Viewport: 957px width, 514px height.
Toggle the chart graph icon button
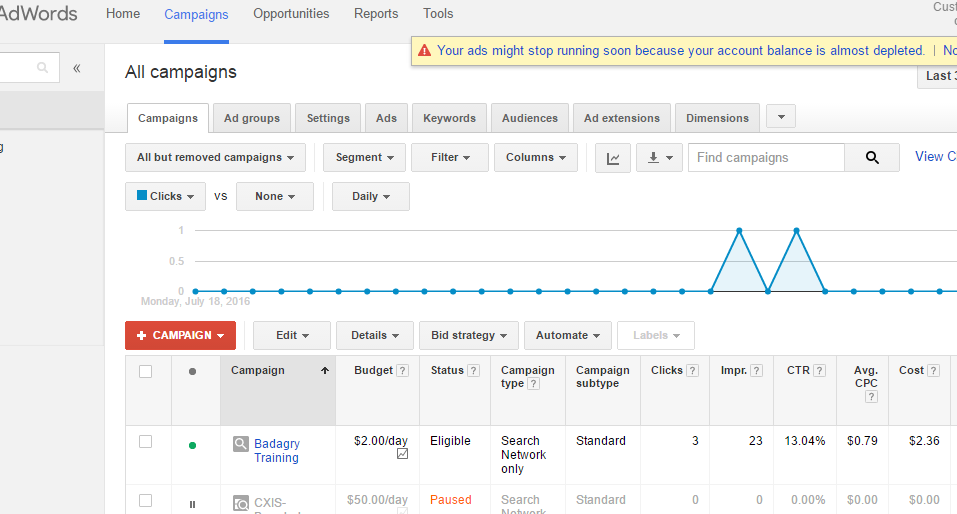point(613,158)
